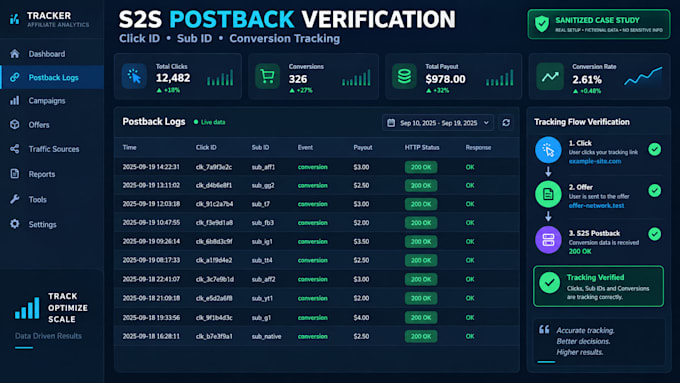Go to Dashboard menu item

click(52, 54)
